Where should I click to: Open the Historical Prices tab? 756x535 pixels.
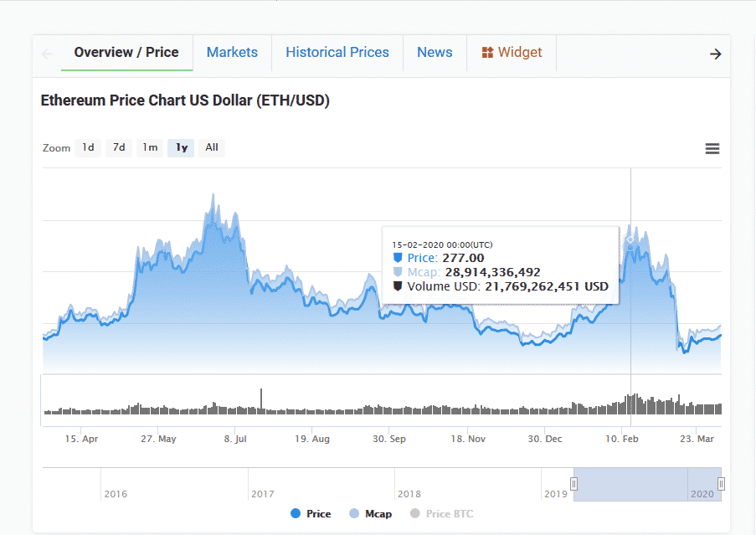click(x=337, y=52)
